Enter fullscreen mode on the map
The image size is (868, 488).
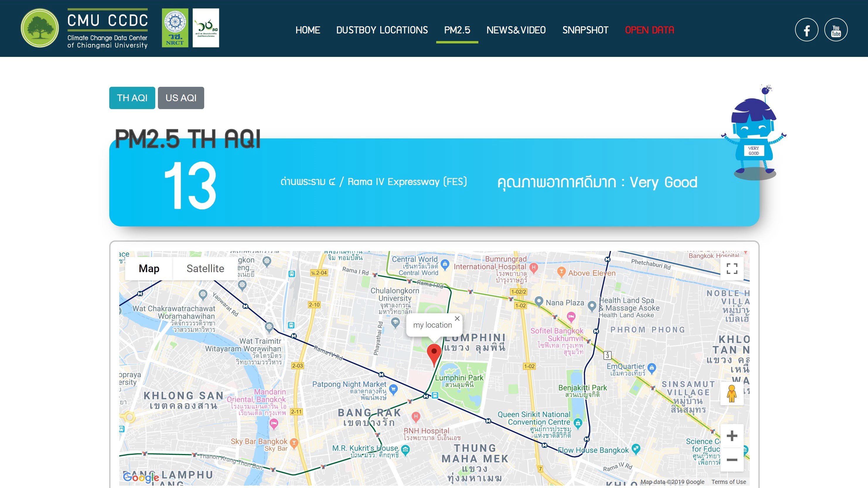click(x=732, y=268)
